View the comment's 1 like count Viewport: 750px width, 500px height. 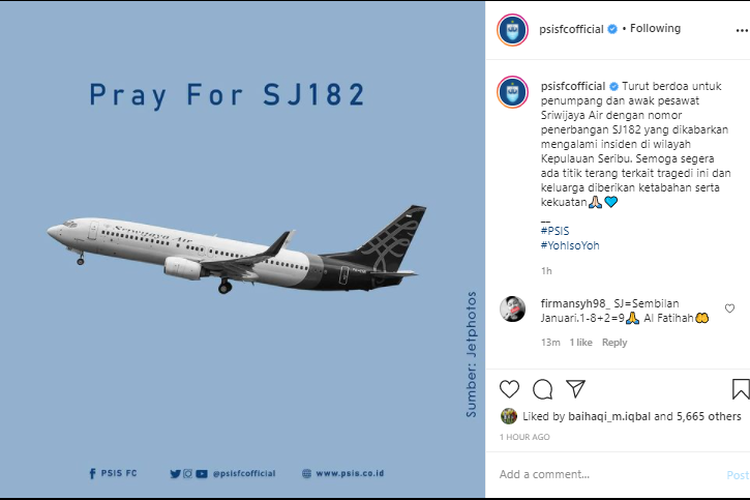[581, 342]
